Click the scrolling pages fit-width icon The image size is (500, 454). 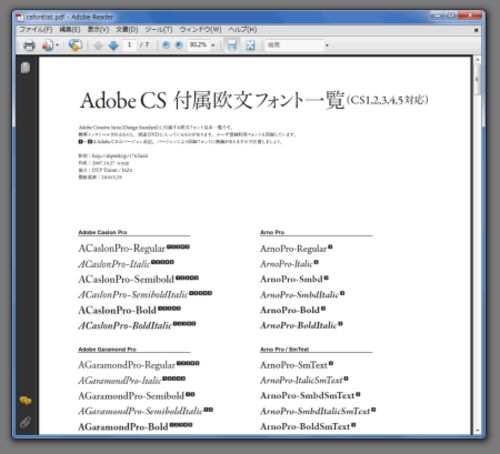[232, 45]
